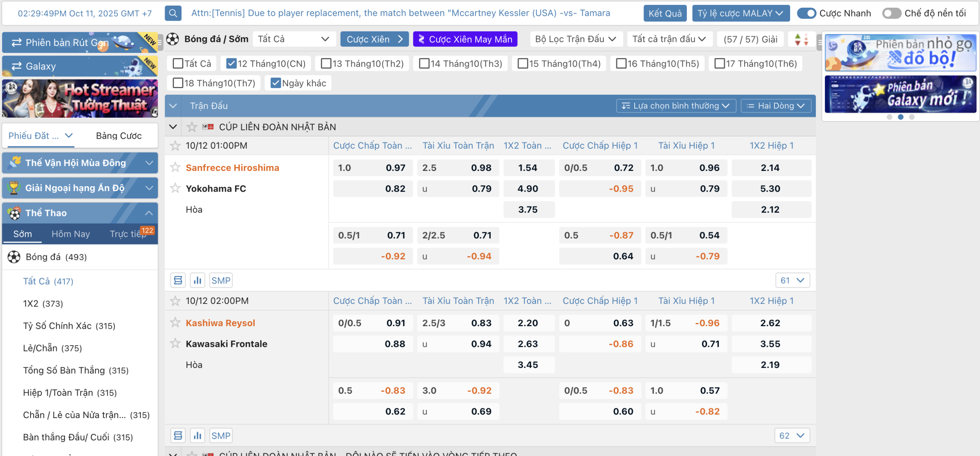Switch to the Hôm Nay tab
The image size is (980, 456).
71,234
